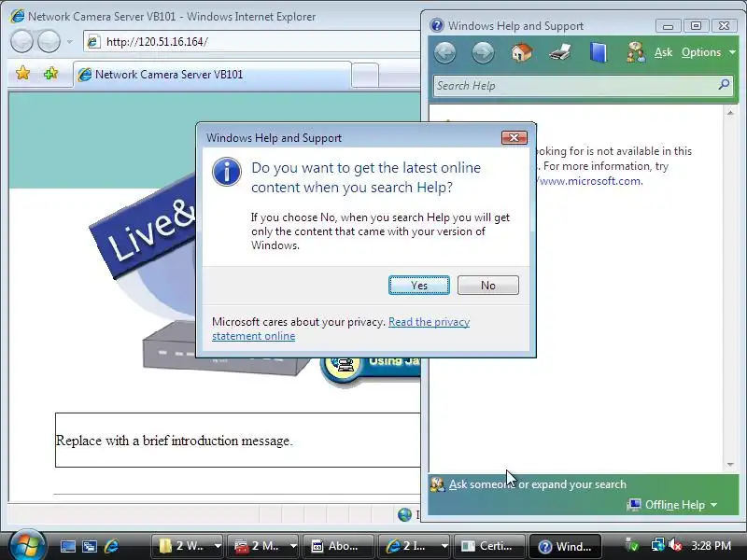Click the introduction message text box
The image size is (747, 560).
[238, 440]
